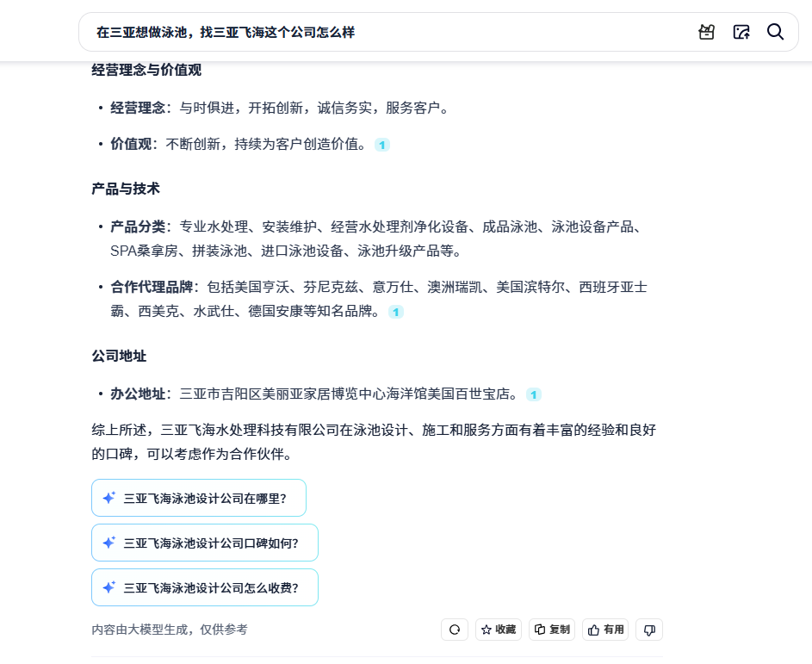
Task: Click the sparkle icon on 口碑如何 suggestion
Action: (x=109, y=543)
